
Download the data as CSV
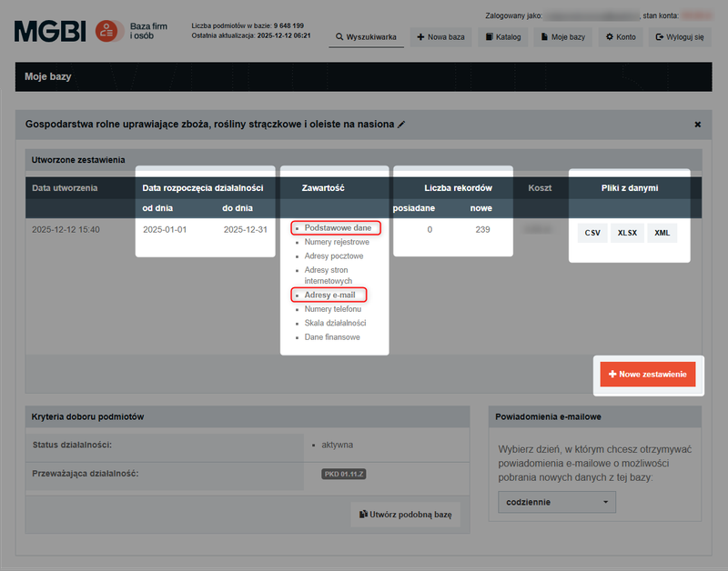click(591, 233)
